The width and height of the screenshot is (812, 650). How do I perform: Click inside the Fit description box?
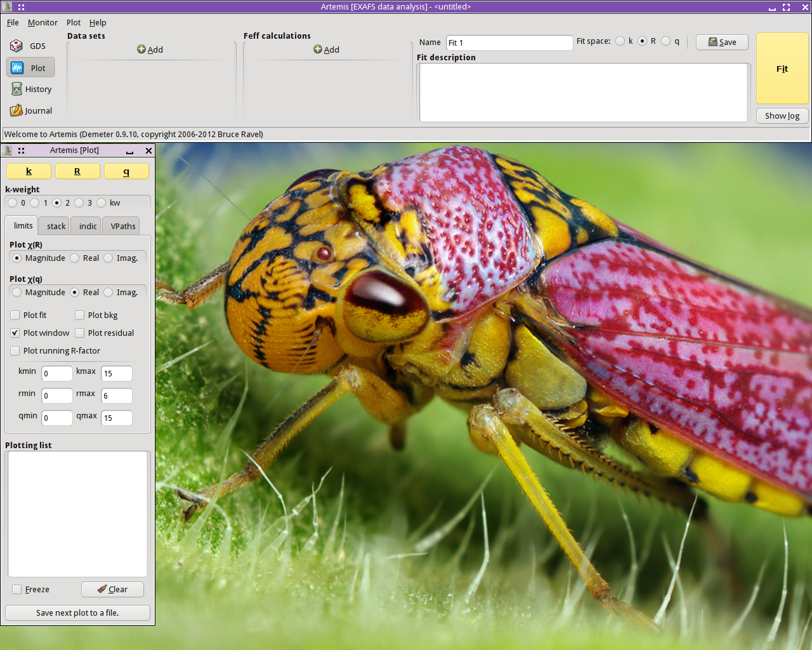point(584,93)
